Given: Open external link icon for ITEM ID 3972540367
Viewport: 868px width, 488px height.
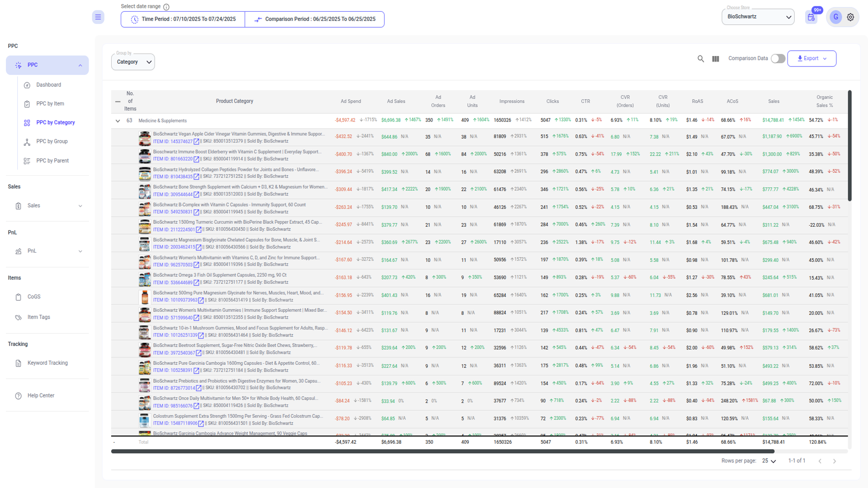Looking at the screenshot, I should [198, 353].
